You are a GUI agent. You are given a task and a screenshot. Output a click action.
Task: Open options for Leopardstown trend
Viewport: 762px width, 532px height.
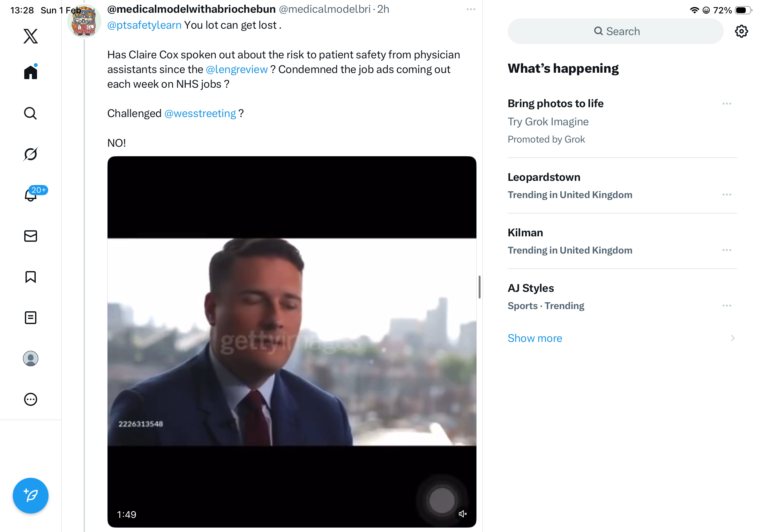coord(727,195)
